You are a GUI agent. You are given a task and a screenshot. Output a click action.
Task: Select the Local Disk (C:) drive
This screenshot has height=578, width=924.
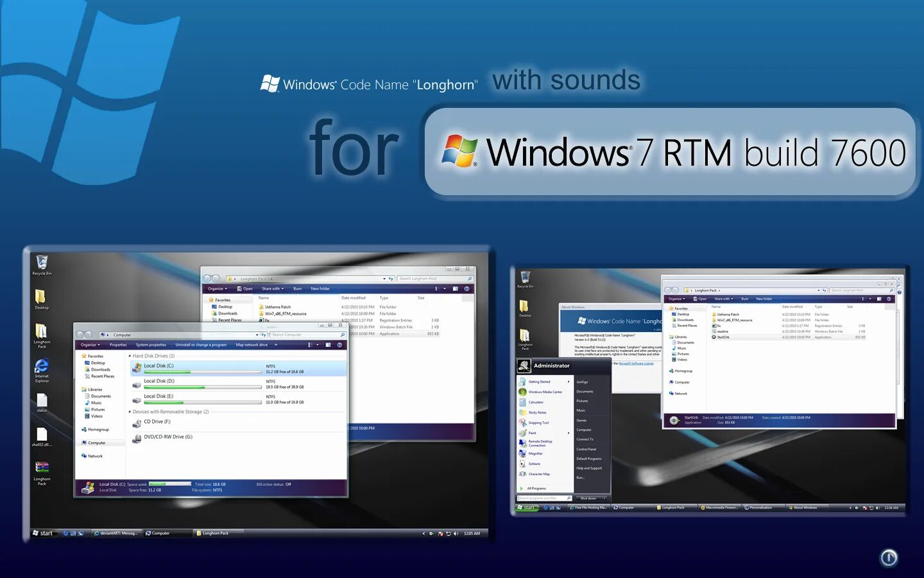pos(158,366)
